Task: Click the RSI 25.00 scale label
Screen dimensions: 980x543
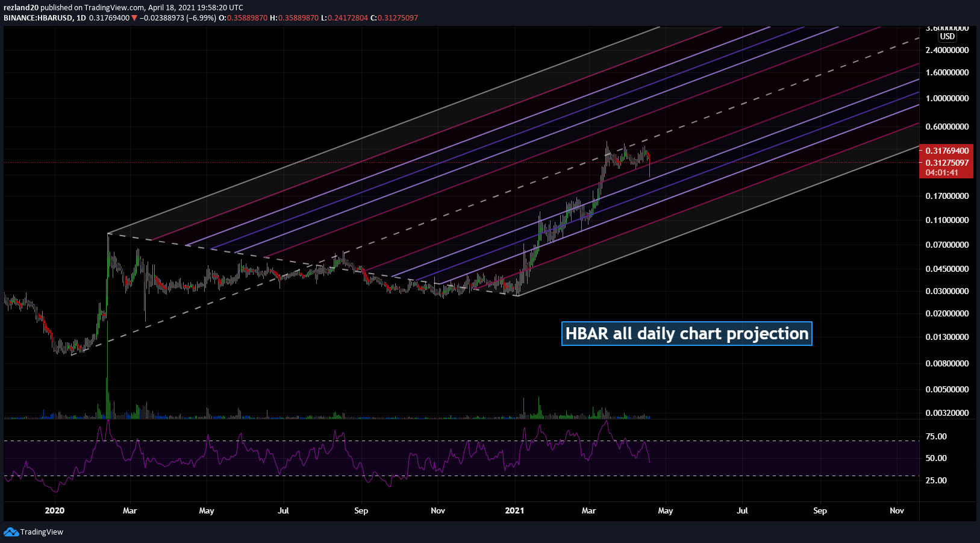Action: [x=936, y=480]
